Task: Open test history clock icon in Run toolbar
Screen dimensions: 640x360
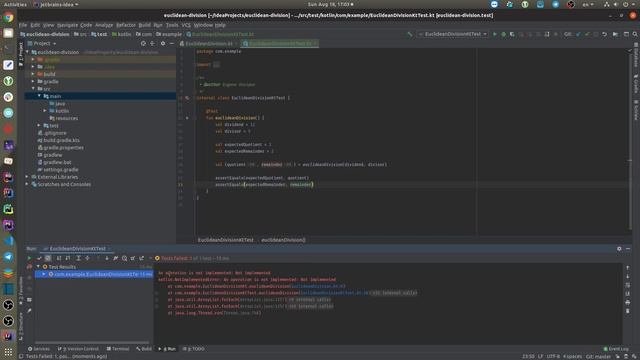Action: (124, 258)
